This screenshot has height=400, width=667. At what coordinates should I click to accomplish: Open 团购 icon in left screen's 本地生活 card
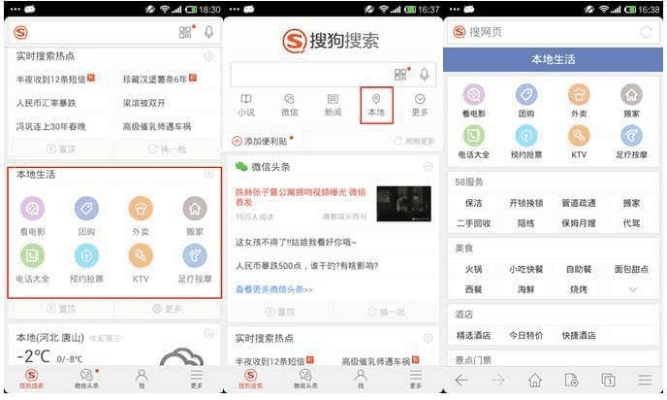click(87, 209)
